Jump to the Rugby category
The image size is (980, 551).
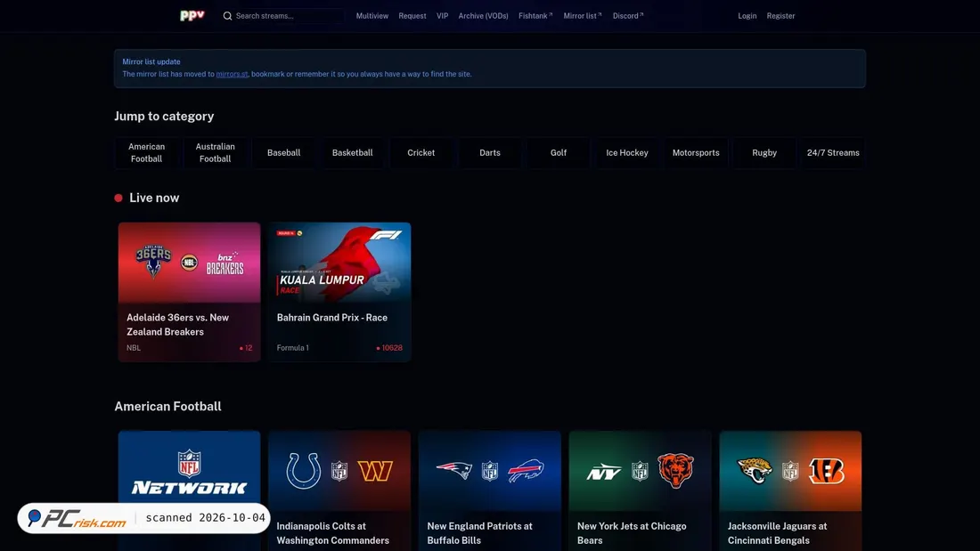point(764,152)
